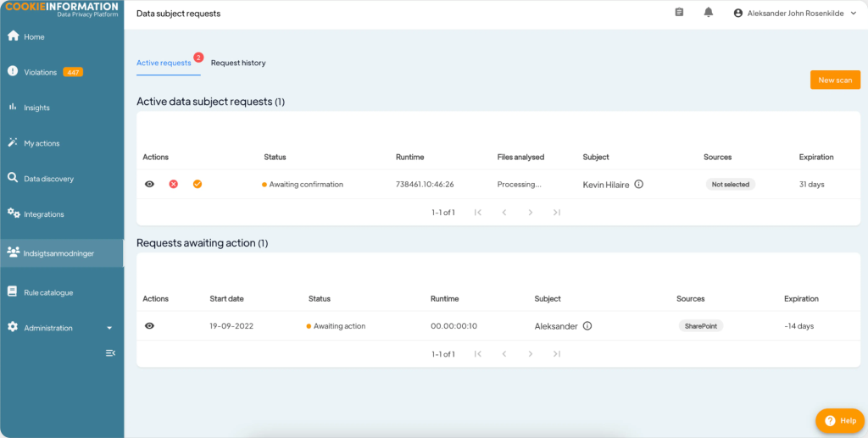Screen dimensions: 868x438
Task: Expand the Administration menu arrow
Action: coord(109,328)
